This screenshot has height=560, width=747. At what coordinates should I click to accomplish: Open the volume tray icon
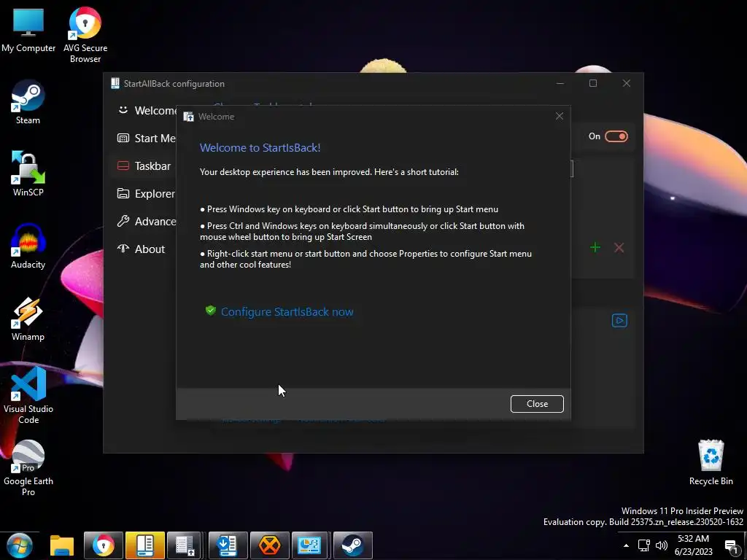661,545
